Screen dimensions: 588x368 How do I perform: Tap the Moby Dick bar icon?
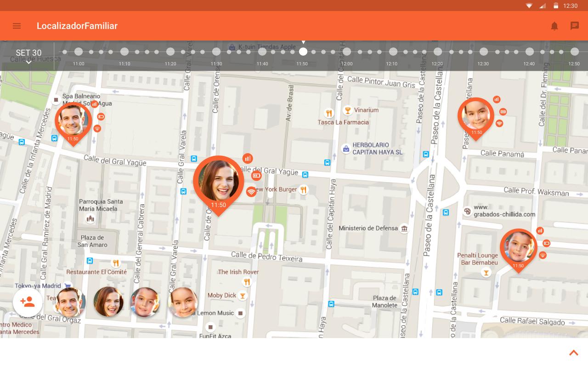pyautogui.click(x=243, y=296)
